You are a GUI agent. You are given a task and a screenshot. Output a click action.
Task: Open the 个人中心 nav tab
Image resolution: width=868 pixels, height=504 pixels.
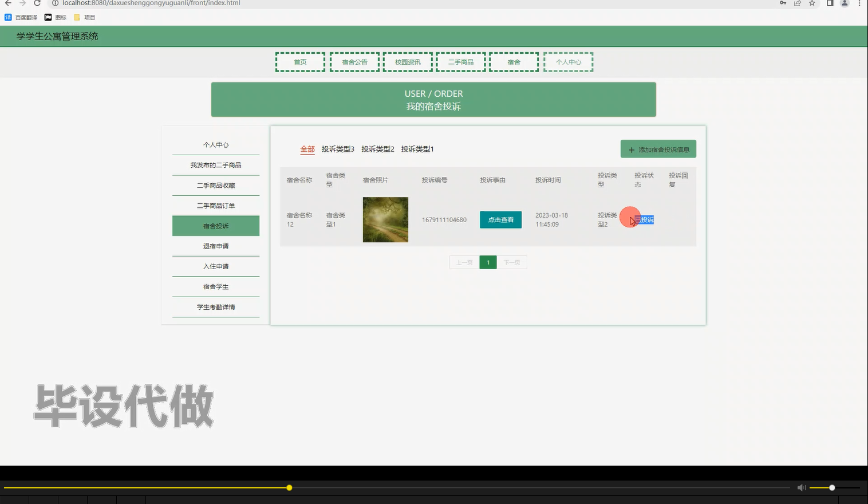[x=567, y=61]
